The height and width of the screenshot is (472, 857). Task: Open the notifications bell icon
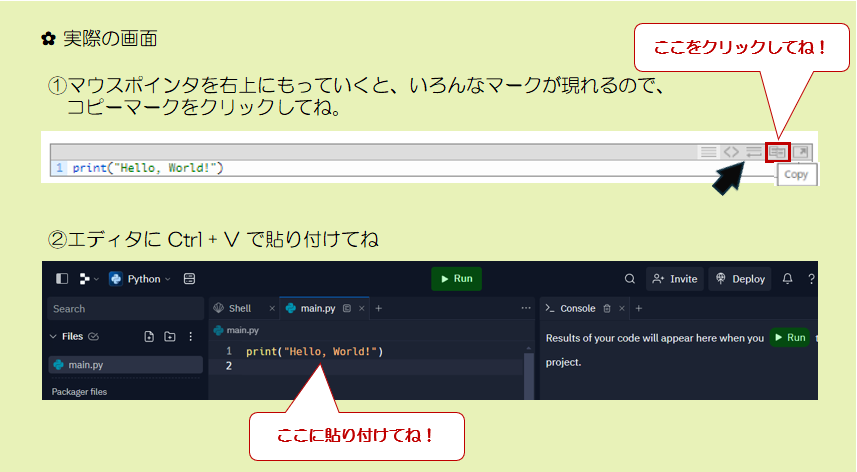[x=787, y=279]
